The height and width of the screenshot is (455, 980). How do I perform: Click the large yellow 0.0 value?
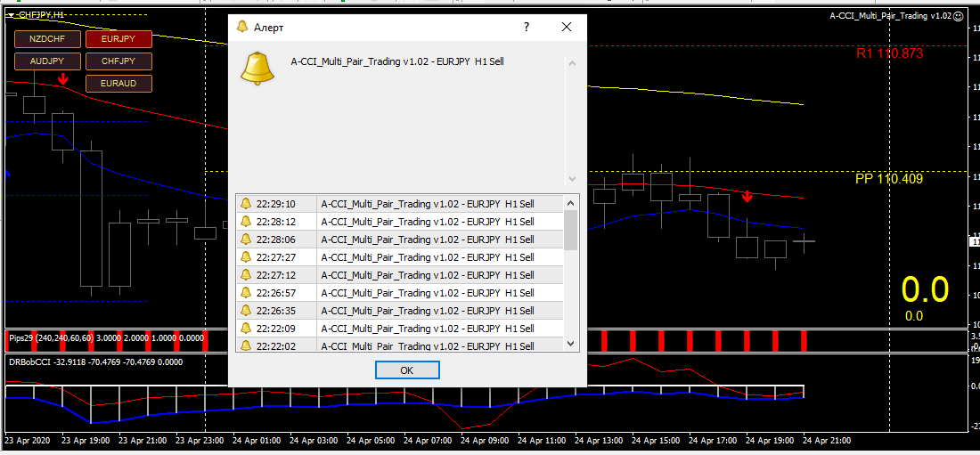click(x=925, y=290)
